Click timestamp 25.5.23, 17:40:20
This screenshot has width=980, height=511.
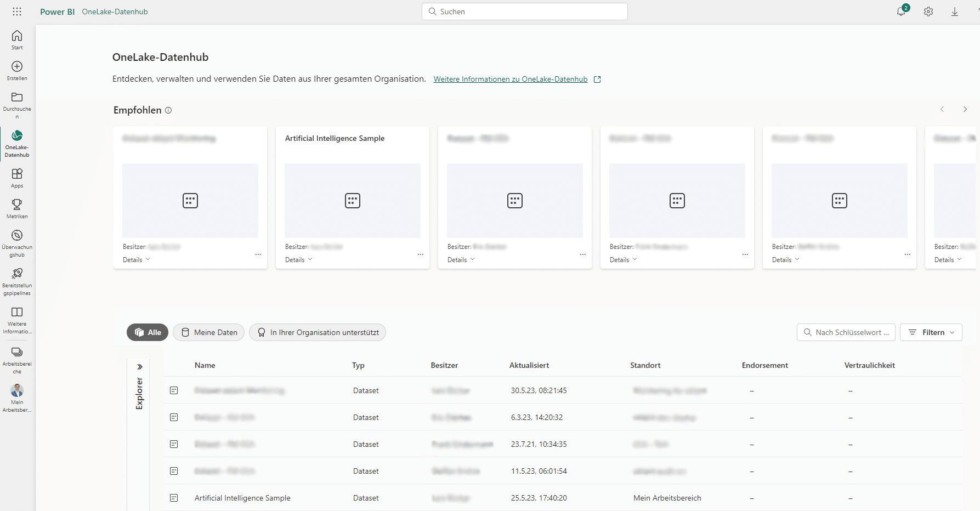(x=539, y=498)
